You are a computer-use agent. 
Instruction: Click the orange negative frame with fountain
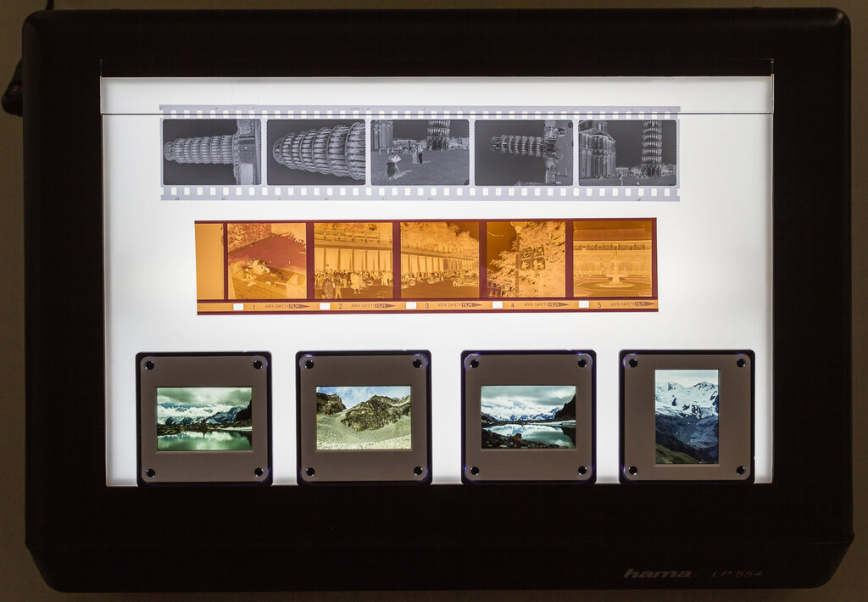[612, 259]
